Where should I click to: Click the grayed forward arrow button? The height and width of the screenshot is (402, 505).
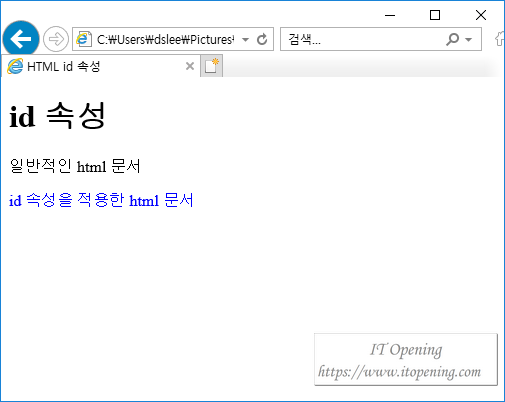[56, 39]
